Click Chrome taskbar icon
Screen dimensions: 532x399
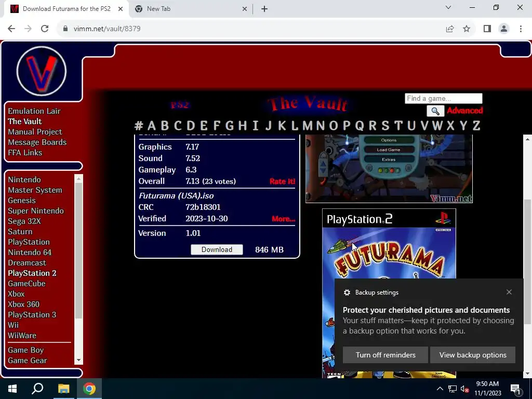click(x=89, y=389)
